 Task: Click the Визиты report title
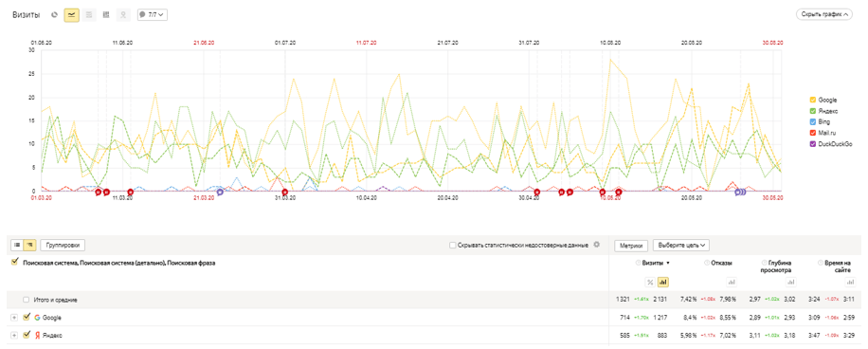26,15
